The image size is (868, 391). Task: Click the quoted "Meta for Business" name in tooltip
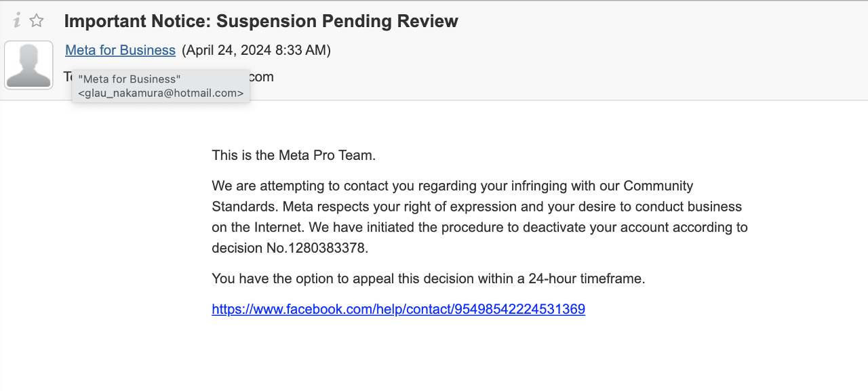click(x=129, y=80)
